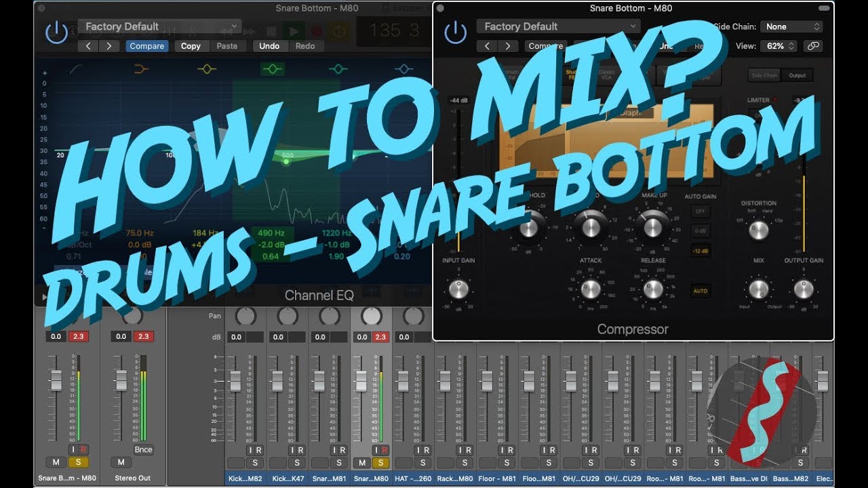Switch to the Output tab in Compressor
868x488 pixels.
pos(797,75)
